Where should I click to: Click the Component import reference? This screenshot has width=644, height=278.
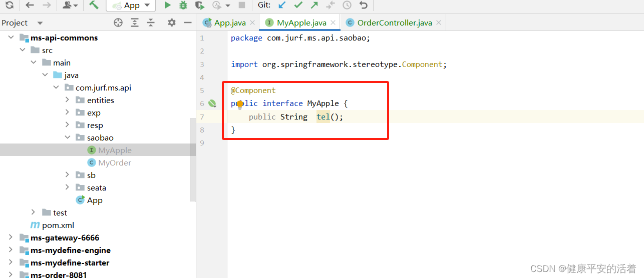click(422, 64)
